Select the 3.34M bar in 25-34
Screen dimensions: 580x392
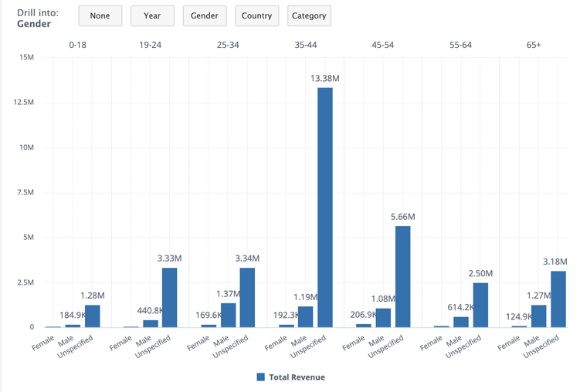pyautogui.click(x=247, y=297)
